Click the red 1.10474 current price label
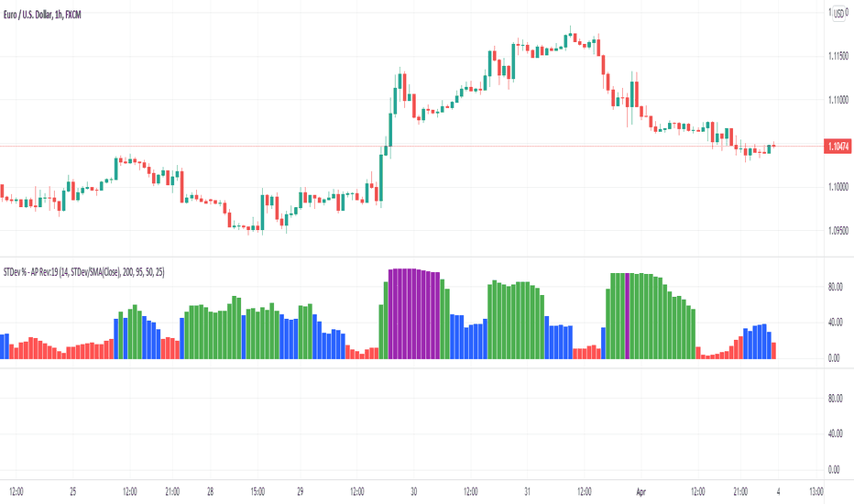The image size is (854, 504). tap(838, 146)
